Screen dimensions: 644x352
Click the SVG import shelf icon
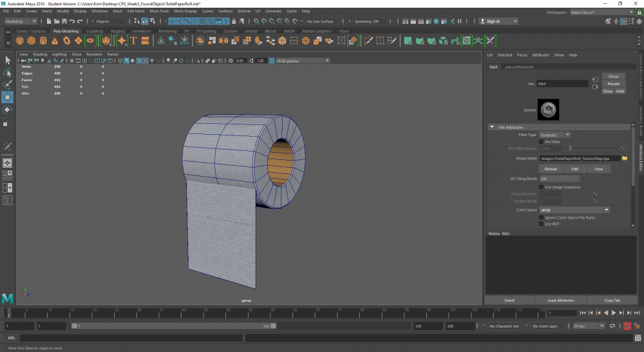(x=146, y=41)
